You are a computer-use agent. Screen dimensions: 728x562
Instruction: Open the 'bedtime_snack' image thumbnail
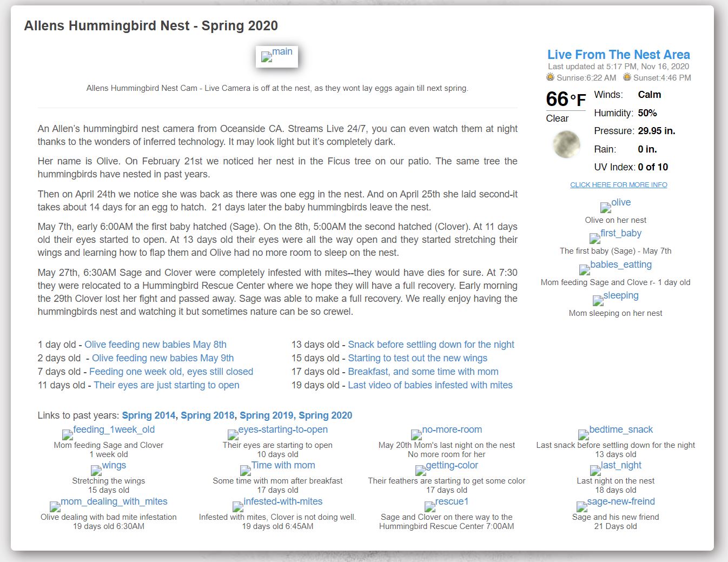pos(616,431)
